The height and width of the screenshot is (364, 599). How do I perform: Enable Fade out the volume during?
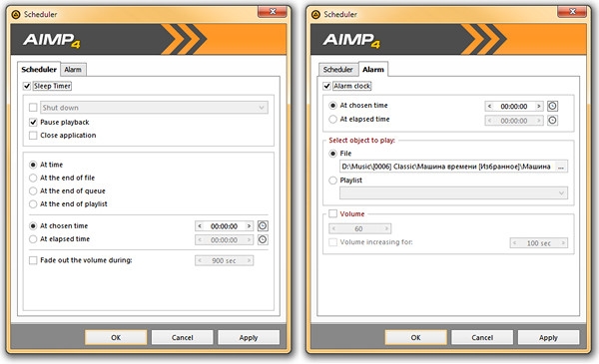(x=33, y=260)
